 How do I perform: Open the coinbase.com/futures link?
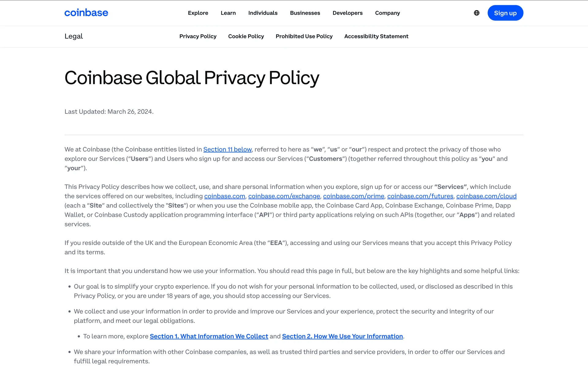[x=420, y=196]
